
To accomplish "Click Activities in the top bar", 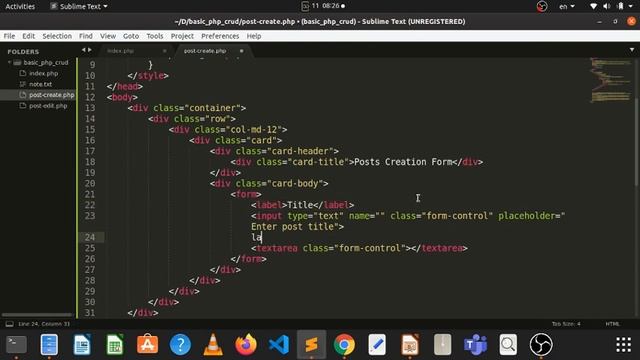I will 20,6.
